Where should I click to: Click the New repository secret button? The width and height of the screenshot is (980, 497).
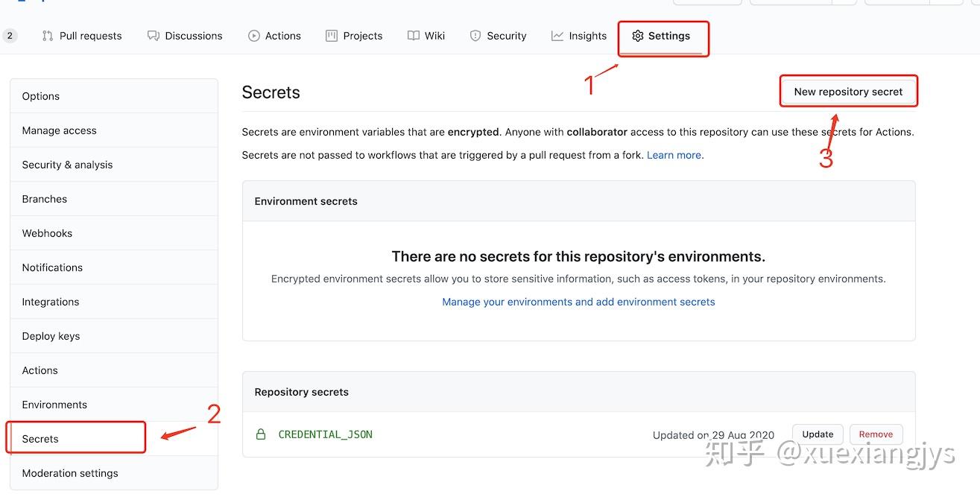[848, 92]
